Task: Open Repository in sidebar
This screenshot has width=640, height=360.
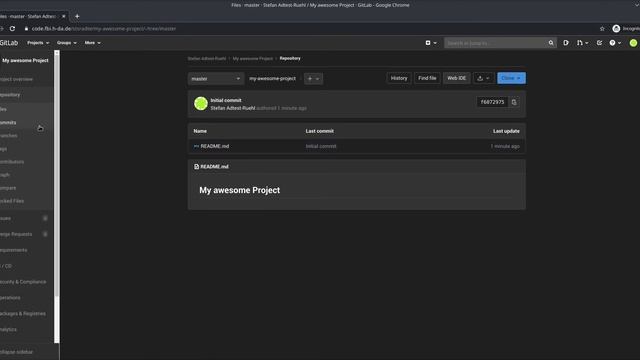Action: coord(10,95)
